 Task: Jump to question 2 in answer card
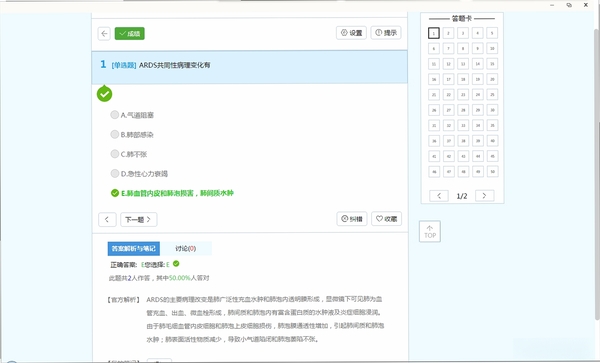point(448,33)
